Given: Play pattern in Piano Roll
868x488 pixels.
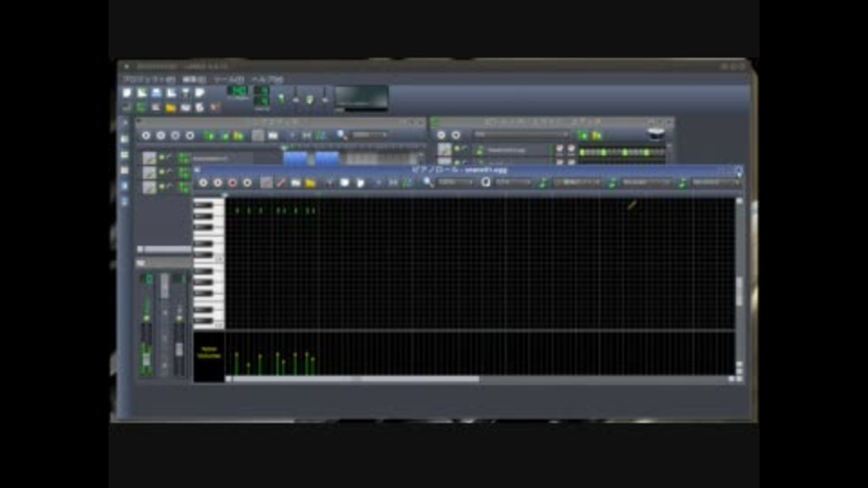Looking at the screenshot, I should [203, 182].
